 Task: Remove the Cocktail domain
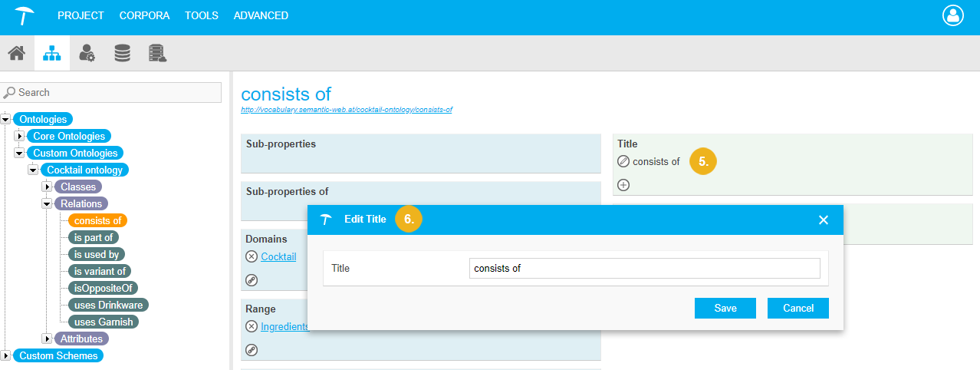(252, 257)
